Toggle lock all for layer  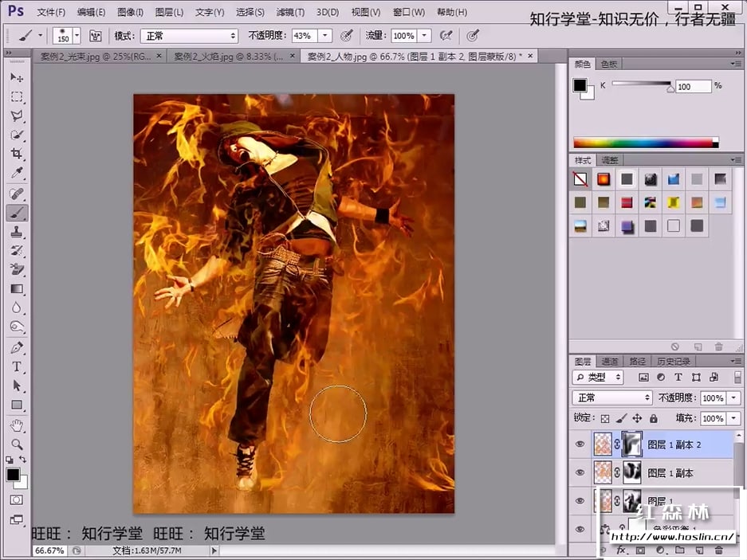654,418
